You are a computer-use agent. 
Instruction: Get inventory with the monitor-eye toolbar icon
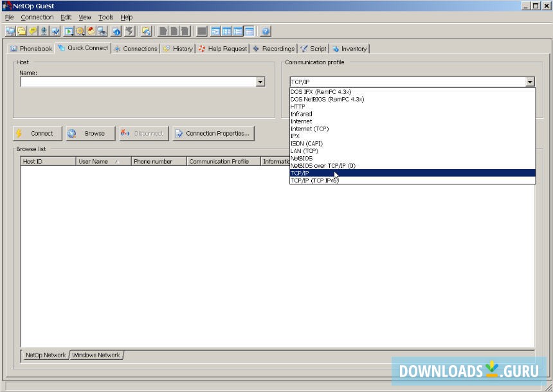(102, 31)
